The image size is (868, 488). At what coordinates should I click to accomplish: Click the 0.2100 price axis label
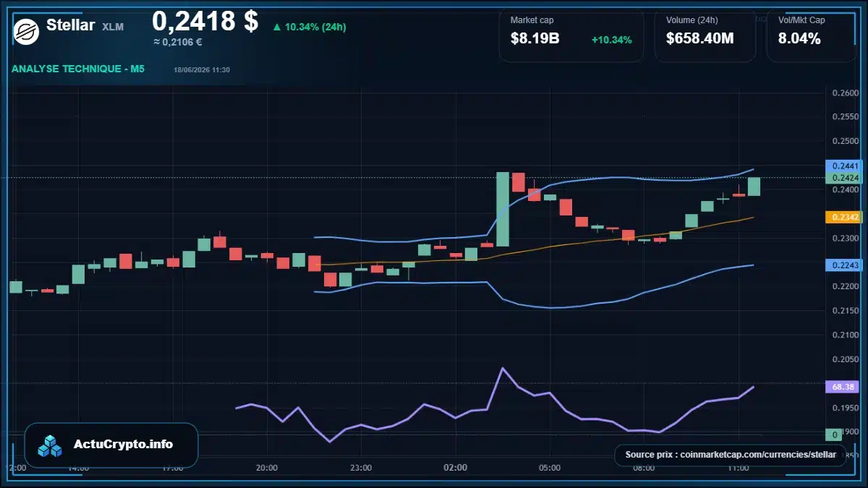845,335
